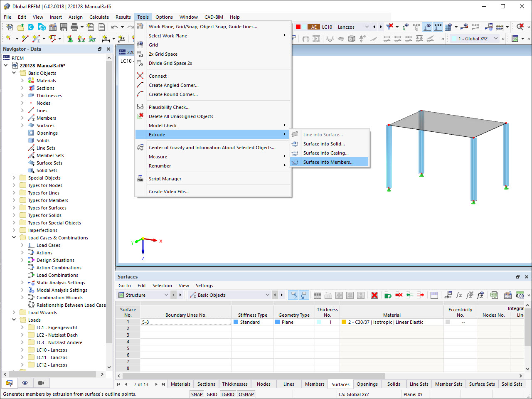Click the Excel export icon in Surfaces table
532x399 pixels.
pos(494,295)
